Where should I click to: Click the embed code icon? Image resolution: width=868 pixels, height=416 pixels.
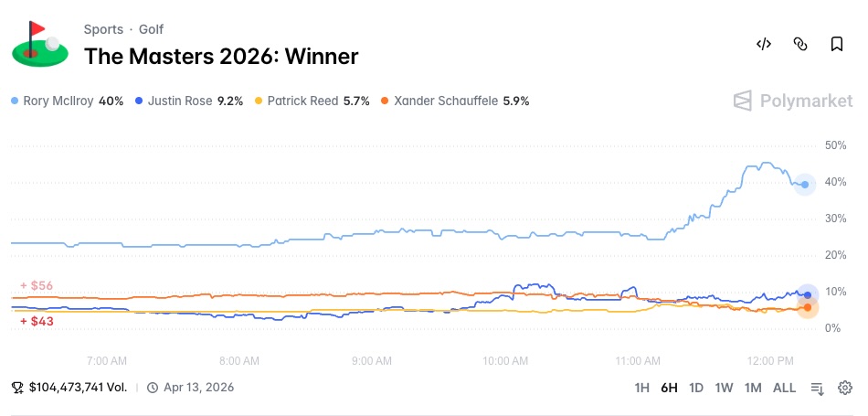point(764,44)
